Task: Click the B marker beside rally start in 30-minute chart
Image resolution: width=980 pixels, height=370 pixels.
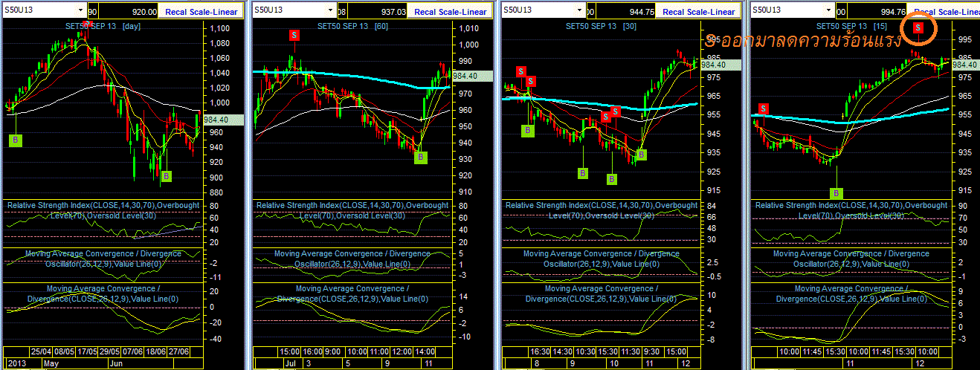Action: coord(642,155)
